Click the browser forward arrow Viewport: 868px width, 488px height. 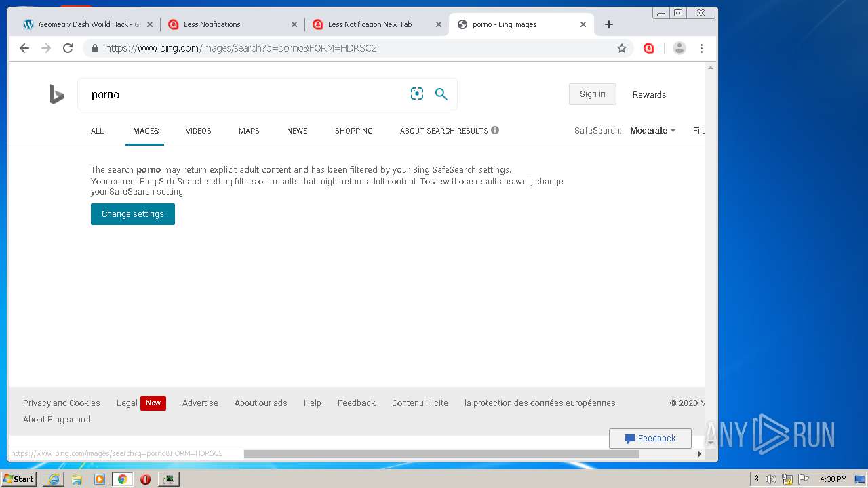coord(46,48)
